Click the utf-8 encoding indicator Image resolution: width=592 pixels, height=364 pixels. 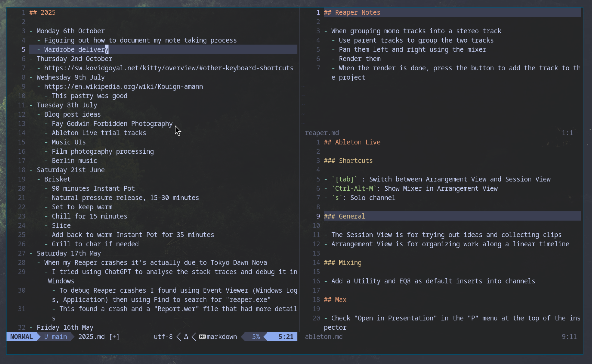pyautogui.click(x=163, y=337)
